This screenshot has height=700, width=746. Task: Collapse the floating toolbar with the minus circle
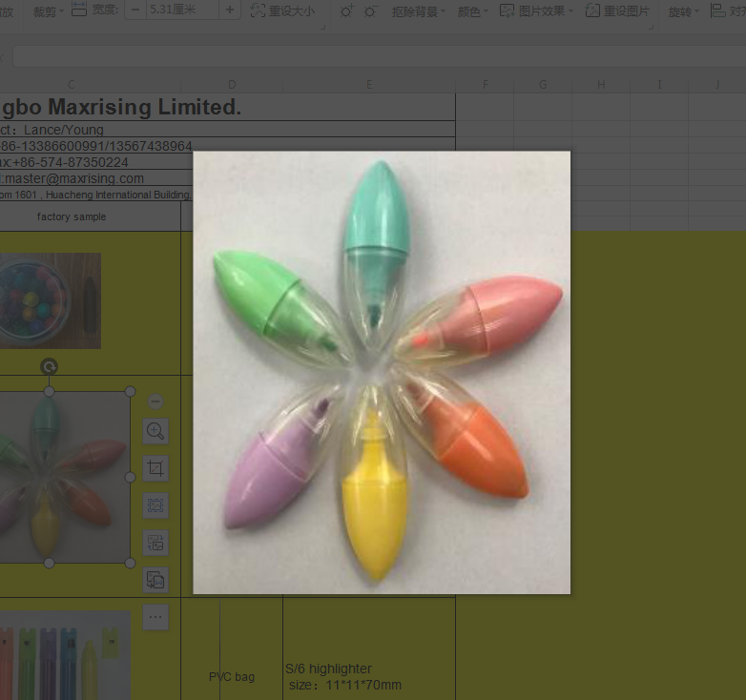click(x=156, y=401)
